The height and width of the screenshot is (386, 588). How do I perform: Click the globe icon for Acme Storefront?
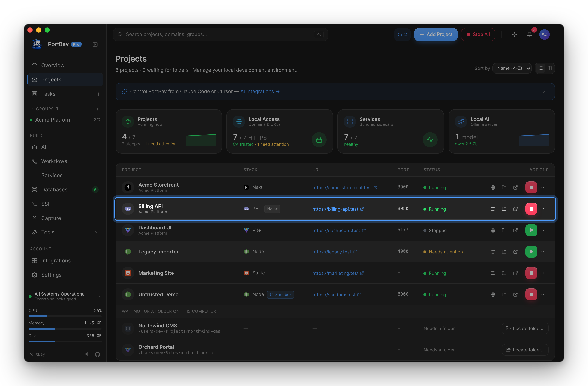(493, 188)
